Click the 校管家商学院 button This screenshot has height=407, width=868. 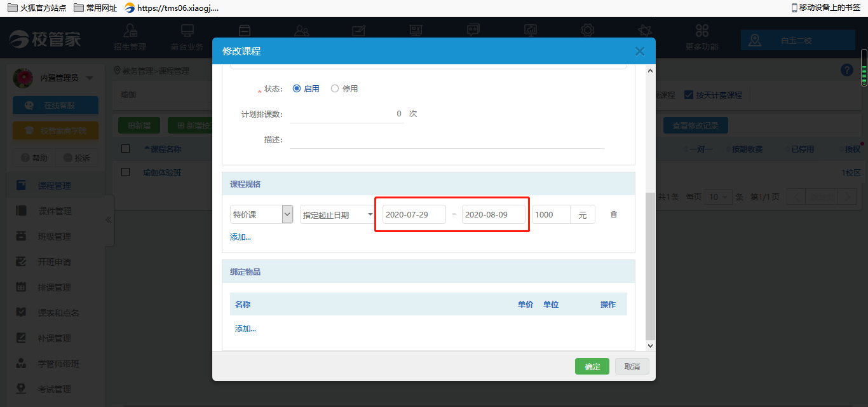point(55,131)
